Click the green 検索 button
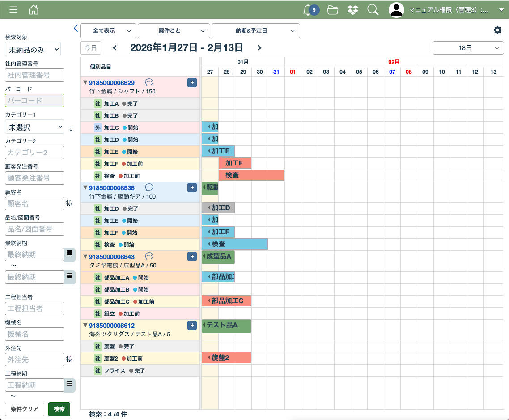The image size is (509, 420). (59, 409)
